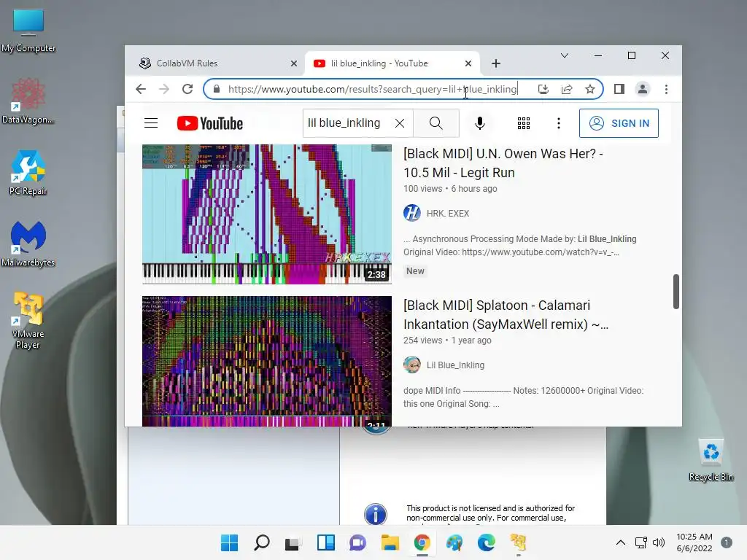Open Microsoft Edge from the taskbar

486,542
